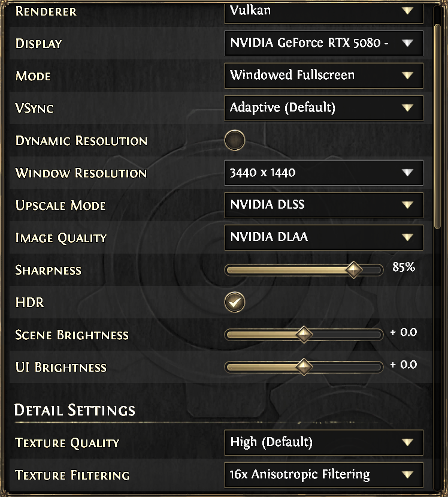
Task: Open the NVIDIA DLSS upscale selector
Action: click(x=311, y=205)
